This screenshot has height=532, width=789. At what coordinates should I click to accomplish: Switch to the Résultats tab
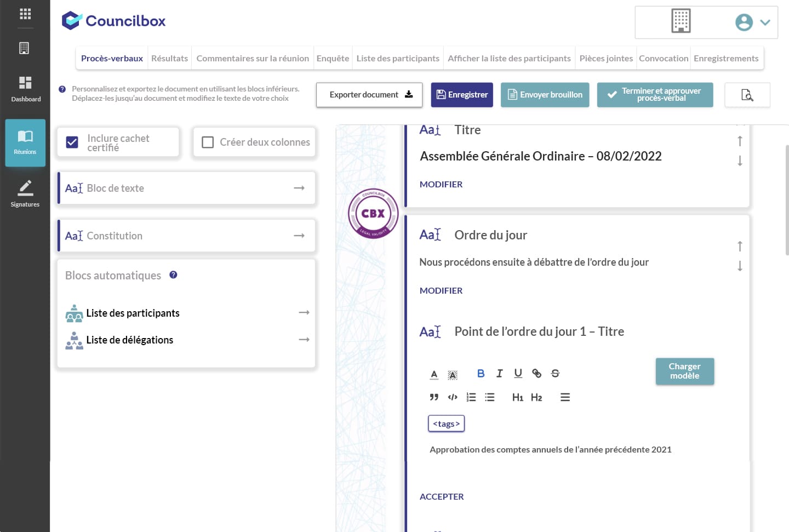[169, 58]
